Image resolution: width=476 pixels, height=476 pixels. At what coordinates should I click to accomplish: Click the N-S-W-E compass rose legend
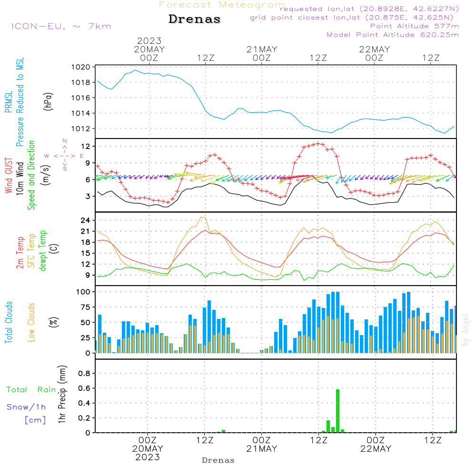[65, 156]
